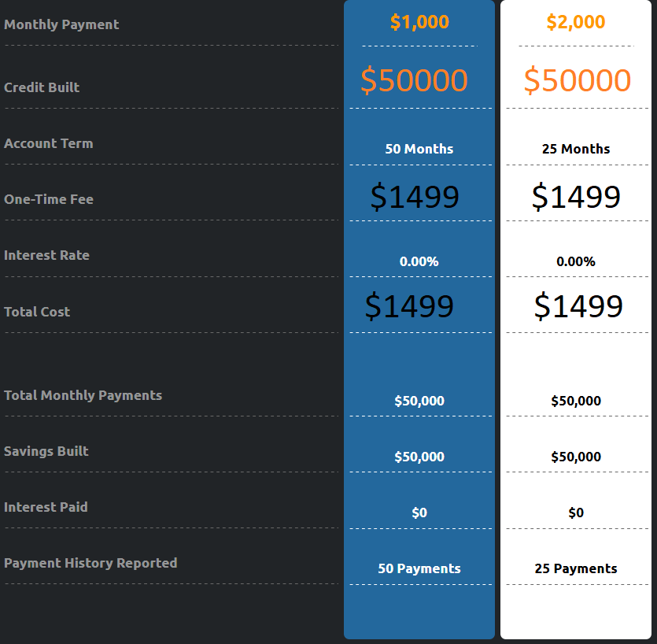Click the $0 interest paid in white column
Image resolution: width=657 pixels, height=644 pixels.
[576, 513]
